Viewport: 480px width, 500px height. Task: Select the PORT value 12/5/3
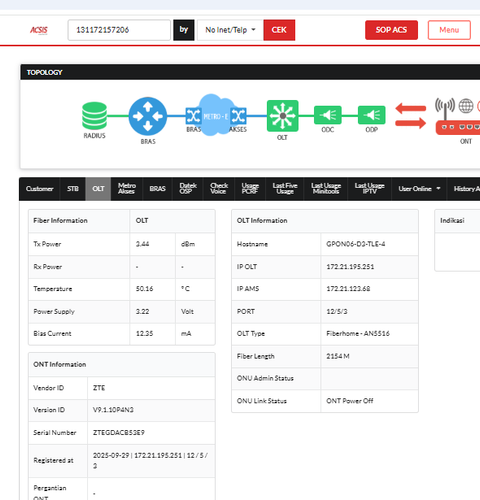pos(337,311)
